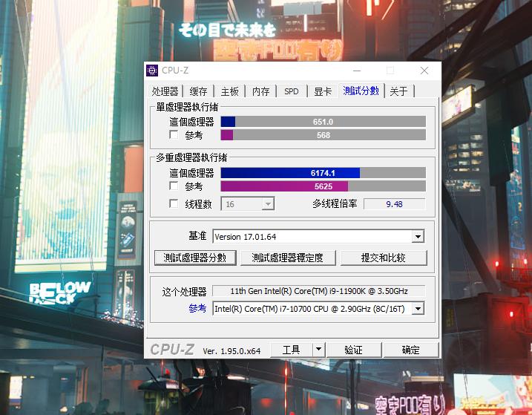The image size is (532, 415).
Task: Click the 基准 label
Action: [x=197, y=235]
